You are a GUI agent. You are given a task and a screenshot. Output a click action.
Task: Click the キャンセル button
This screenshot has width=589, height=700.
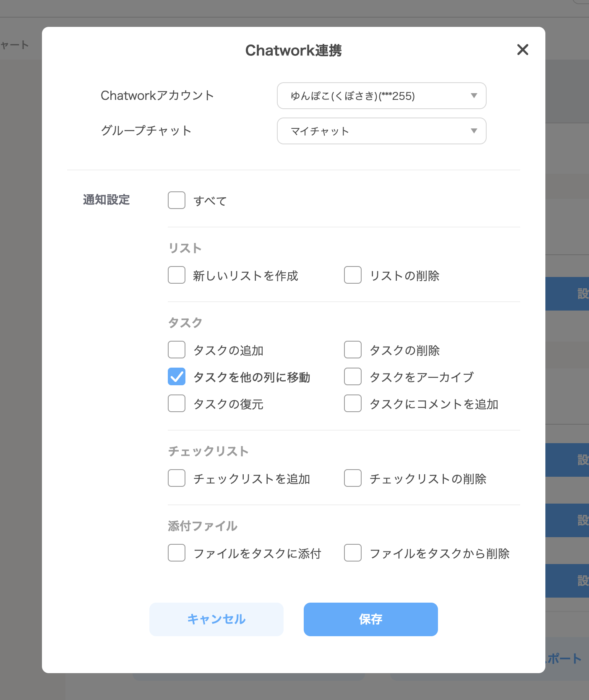(216, 619)
